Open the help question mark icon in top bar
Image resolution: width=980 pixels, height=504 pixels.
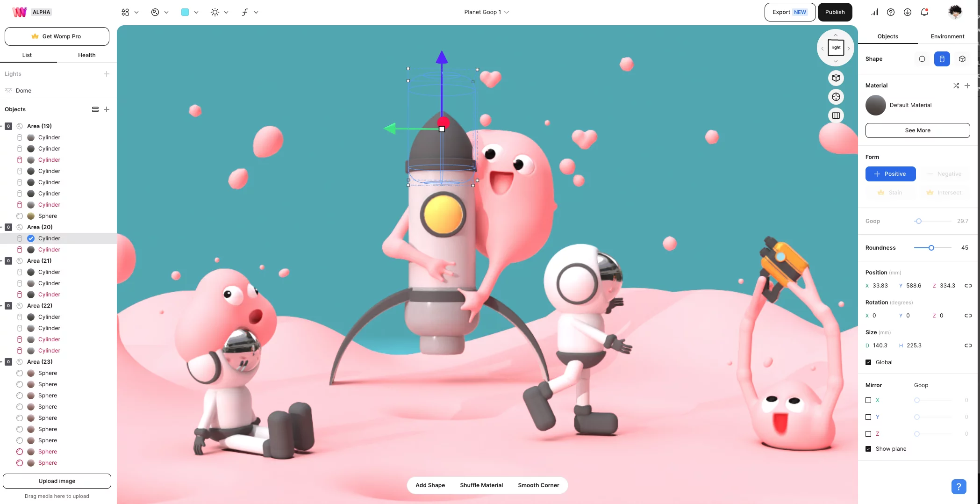891,12
